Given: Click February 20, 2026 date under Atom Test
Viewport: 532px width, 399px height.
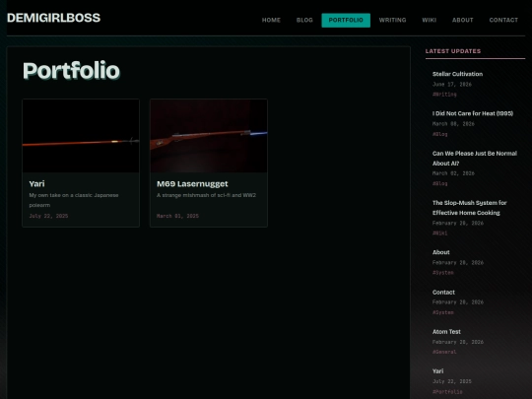Looking at the screenshot, I should point(458,342).
